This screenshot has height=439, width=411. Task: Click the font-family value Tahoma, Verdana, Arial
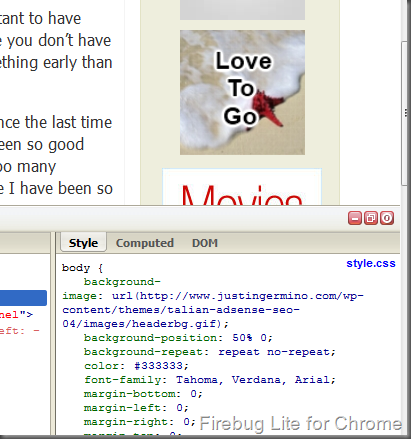tap(252, 380)
